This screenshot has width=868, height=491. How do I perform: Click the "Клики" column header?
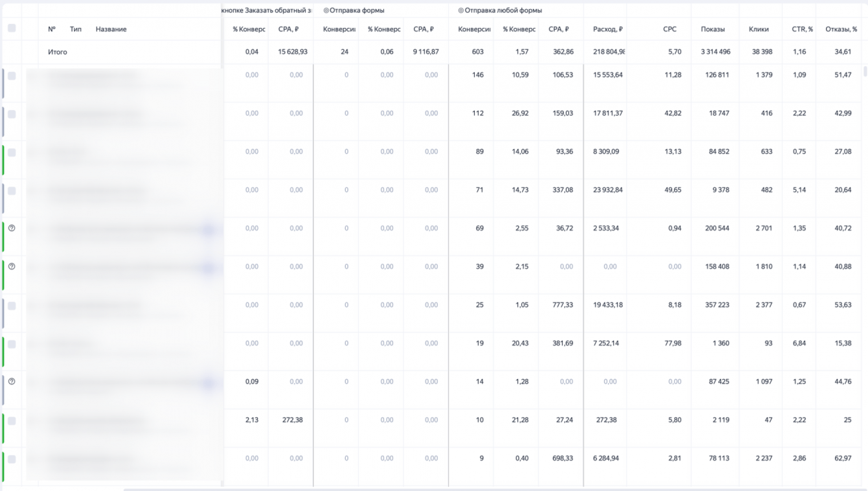(x=759, y=29)
